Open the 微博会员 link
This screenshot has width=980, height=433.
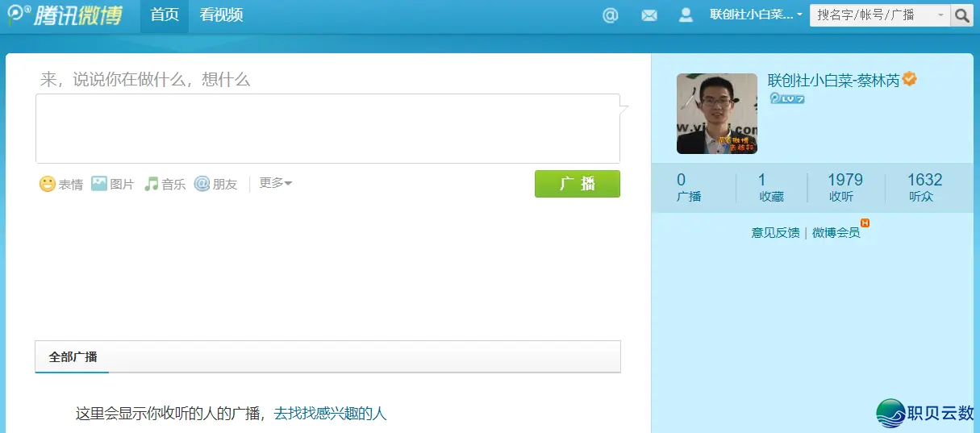[x=836, y=232]
